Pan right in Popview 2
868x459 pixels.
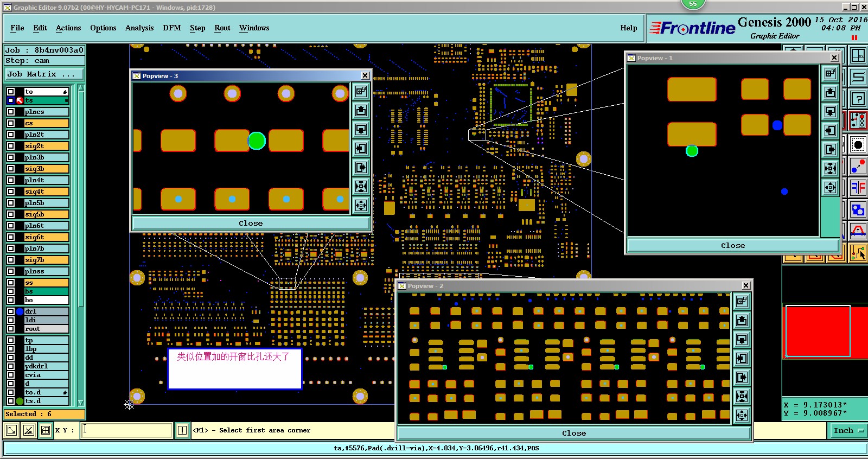point(742,377)
